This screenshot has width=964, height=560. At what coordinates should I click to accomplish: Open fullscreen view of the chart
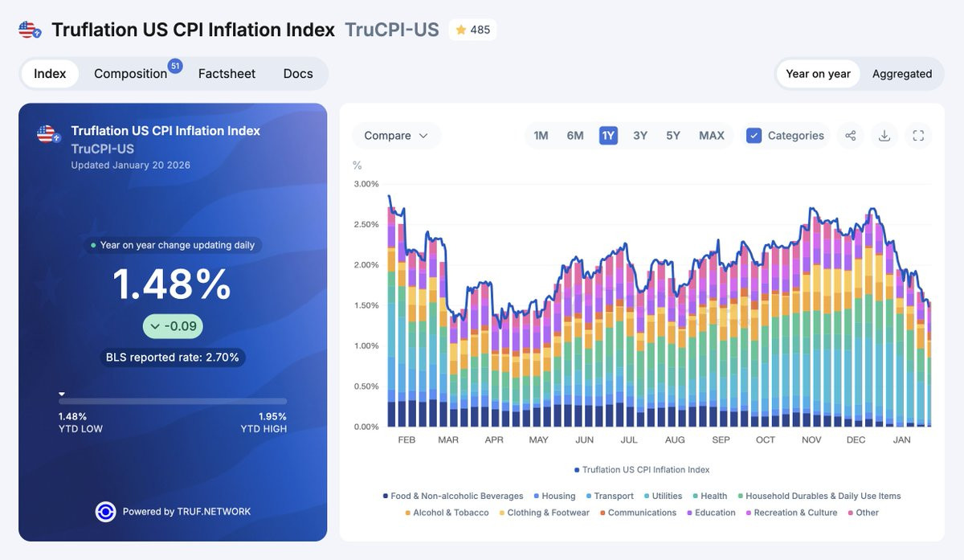pos(918,136)
